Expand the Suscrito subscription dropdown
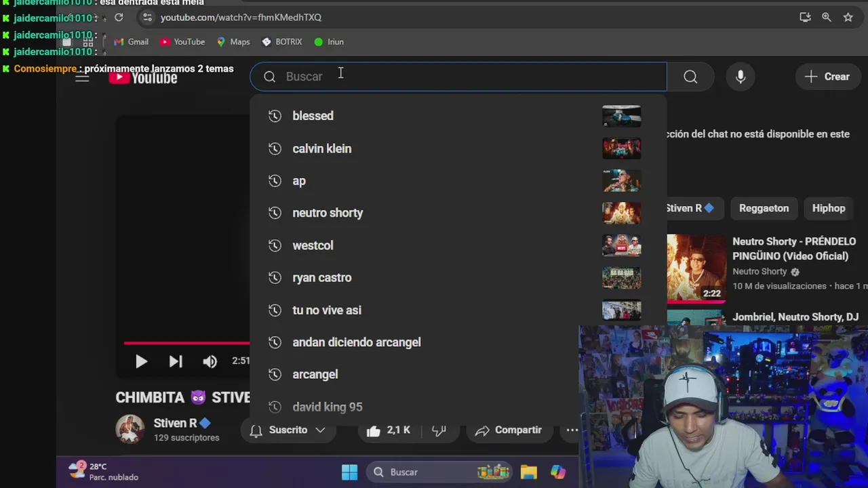This screenshot has height=488, width=868. [x=288, y=430]
